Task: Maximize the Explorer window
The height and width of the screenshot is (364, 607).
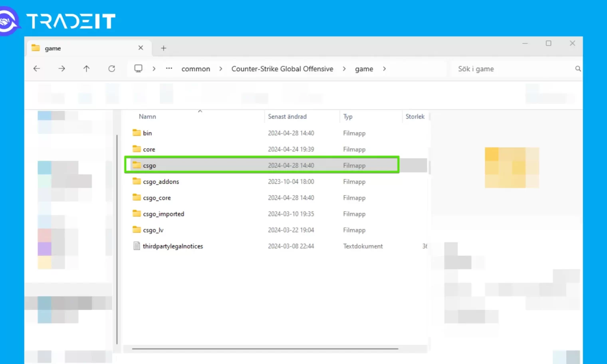Action: 548,43
